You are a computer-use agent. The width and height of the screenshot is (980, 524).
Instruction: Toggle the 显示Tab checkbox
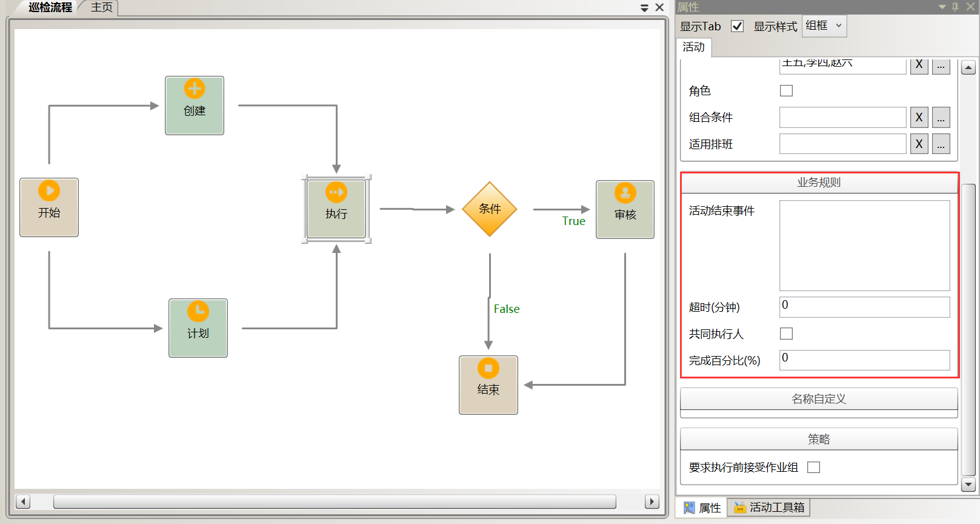pos(737,26)
